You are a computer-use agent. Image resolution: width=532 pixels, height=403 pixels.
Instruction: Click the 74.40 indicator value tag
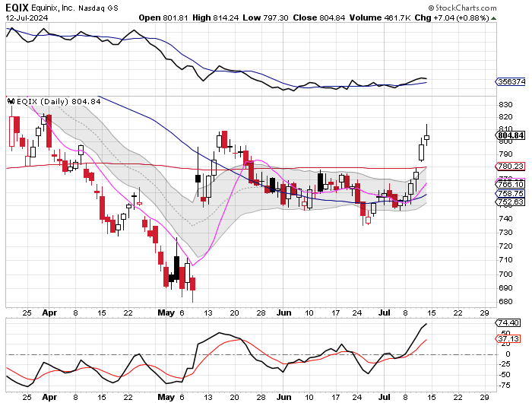(x=509, y=322)
